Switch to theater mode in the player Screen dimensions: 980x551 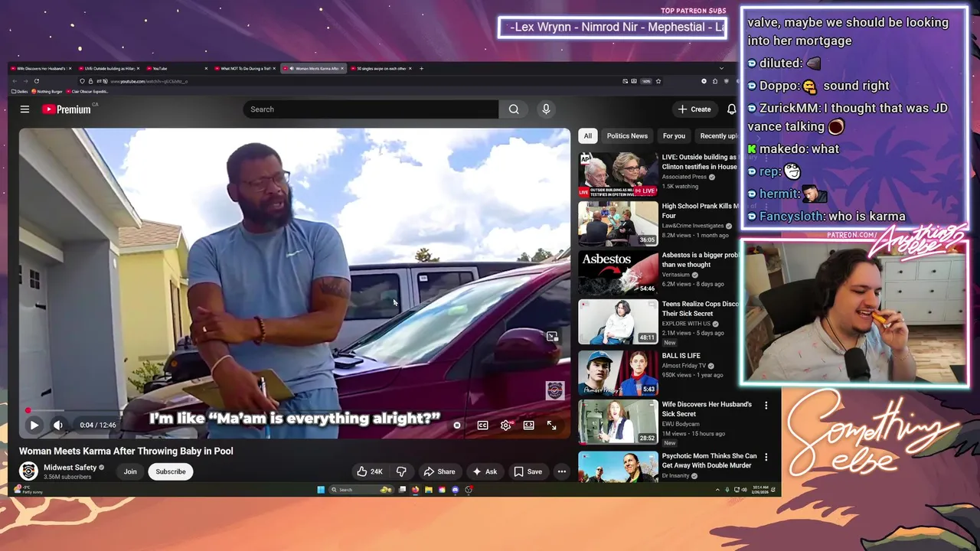(528, 425)
